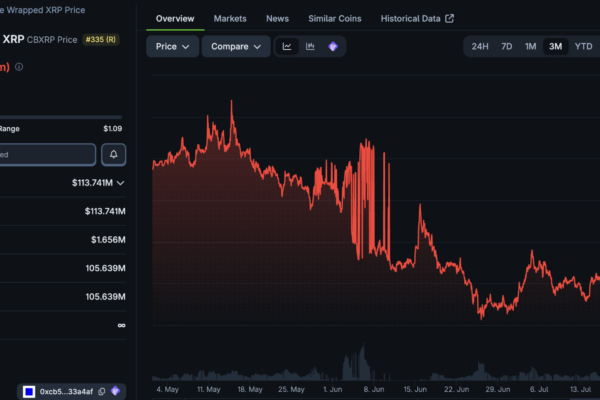Screen dimensions: 600x400
Task: Click the 11. May date label
Action: 209,389
